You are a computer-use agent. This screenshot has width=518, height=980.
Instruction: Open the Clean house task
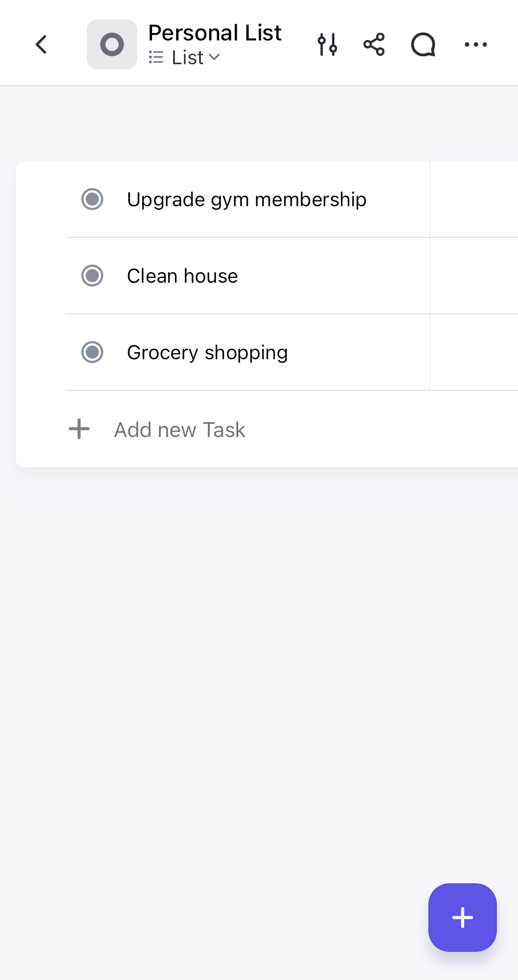click(182, 276)
